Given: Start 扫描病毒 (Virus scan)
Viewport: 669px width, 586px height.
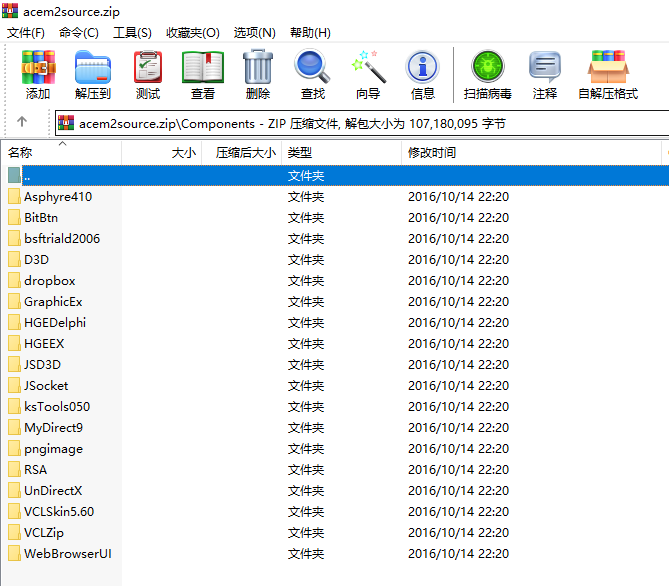Looking at the screenshot, I should point(488,67).
